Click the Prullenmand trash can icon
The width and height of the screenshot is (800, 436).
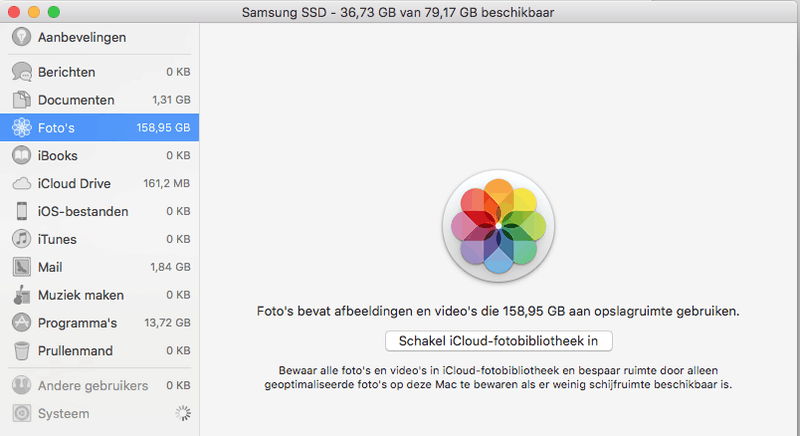[21, 351]
